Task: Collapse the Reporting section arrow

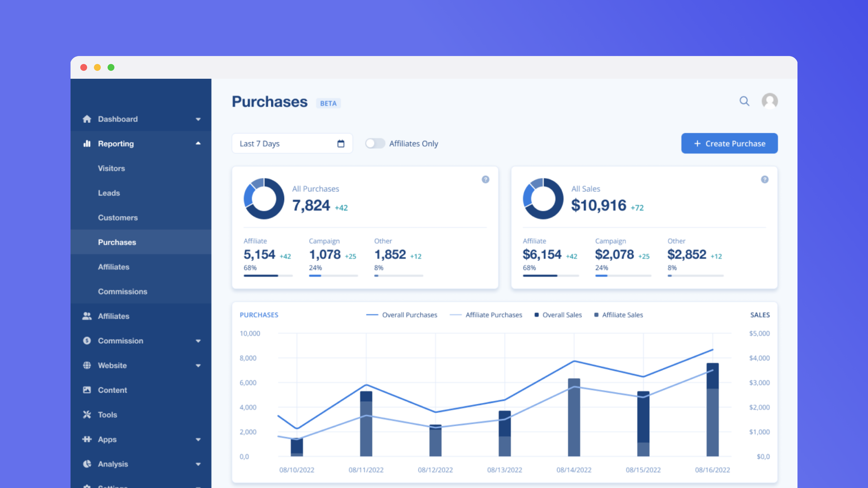Action: 198,143
